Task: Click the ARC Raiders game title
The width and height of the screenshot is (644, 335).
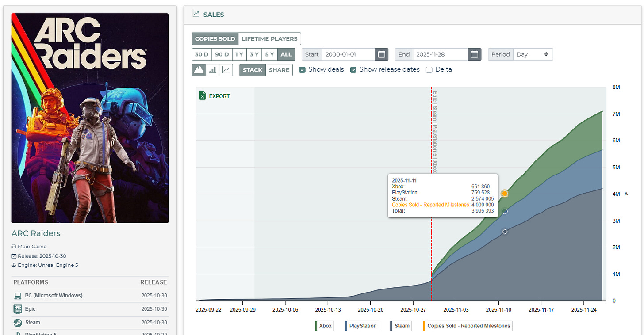Action: pos(36,233)
